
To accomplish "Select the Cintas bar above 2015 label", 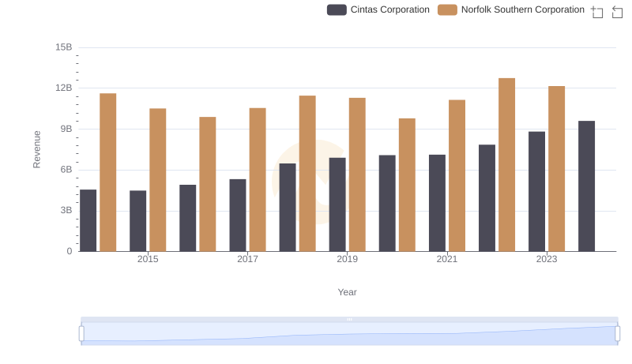I will click(x=137, y=221).
